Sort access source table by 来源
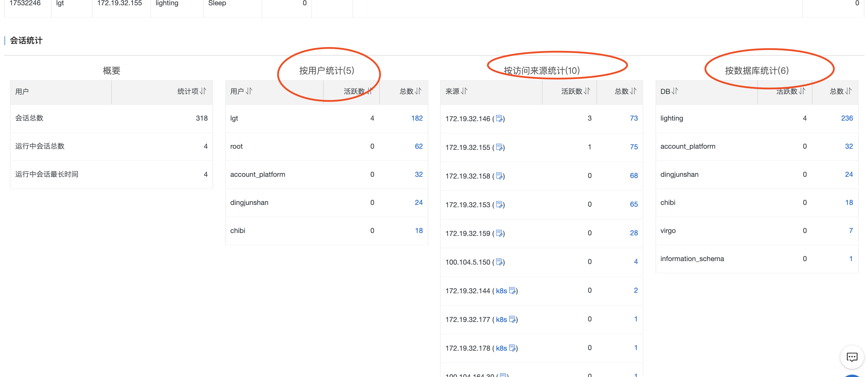The image size is (868, 377). 464,91
